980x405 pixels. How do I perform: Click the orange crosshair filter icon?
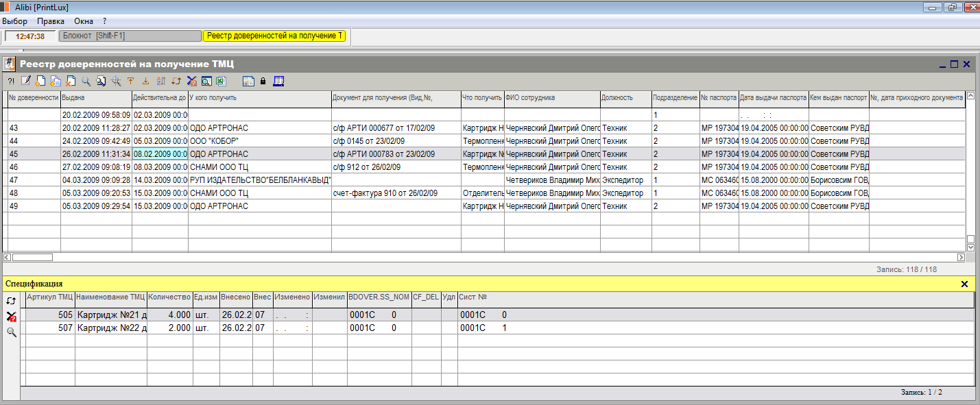click(116, 82)
